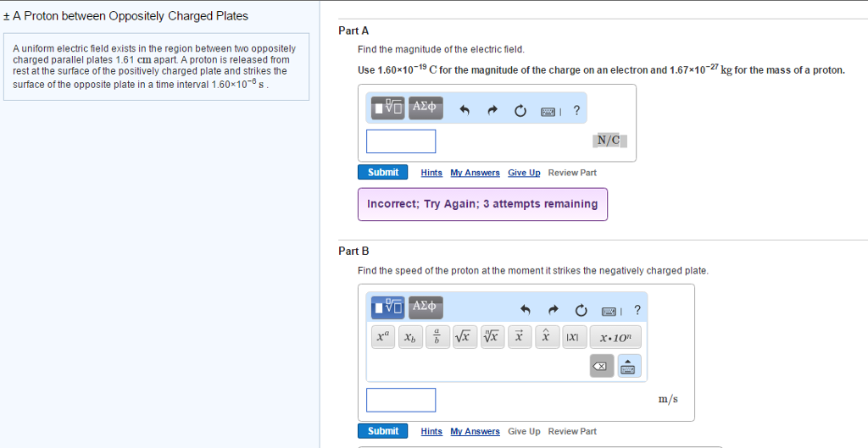Submit the Part A answer
The image size is (868, 448).
pyautogui.click(x=383, y=173)
